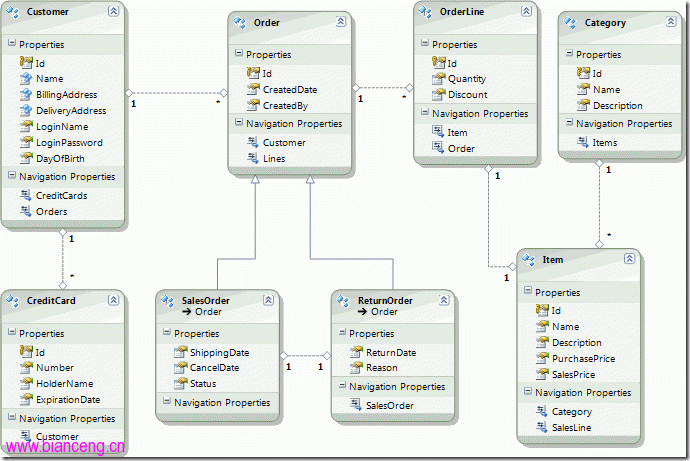Image resolution: width=690 pixels, height=461 pixels.
Task: Click the OrderLine entity header icon
Action: pyautogui.click(x=426, y=12)
